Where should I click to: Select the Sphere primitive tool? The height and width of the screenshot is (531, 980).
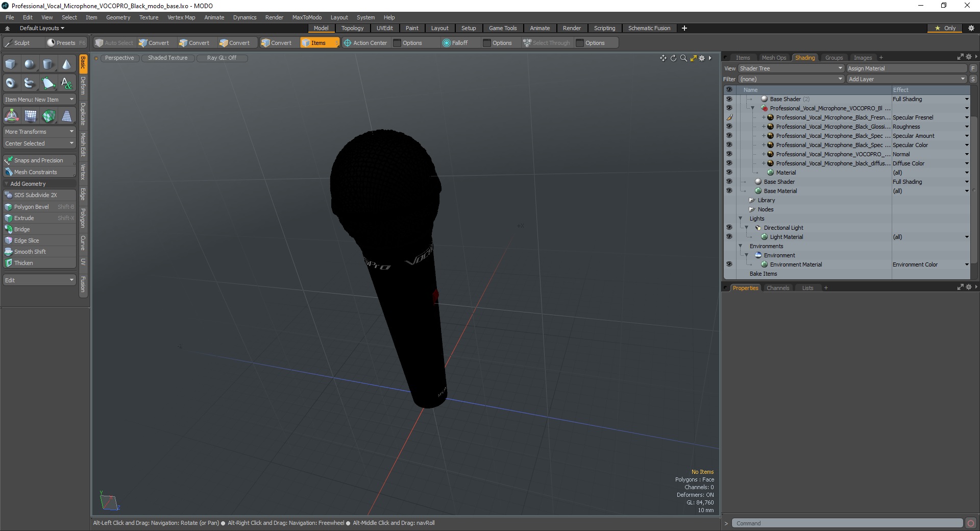click(30, 64)
